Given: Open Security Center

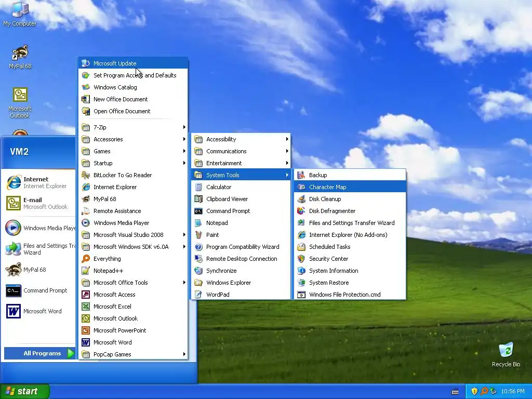Looking at the screenshot, I should (350, 259).
